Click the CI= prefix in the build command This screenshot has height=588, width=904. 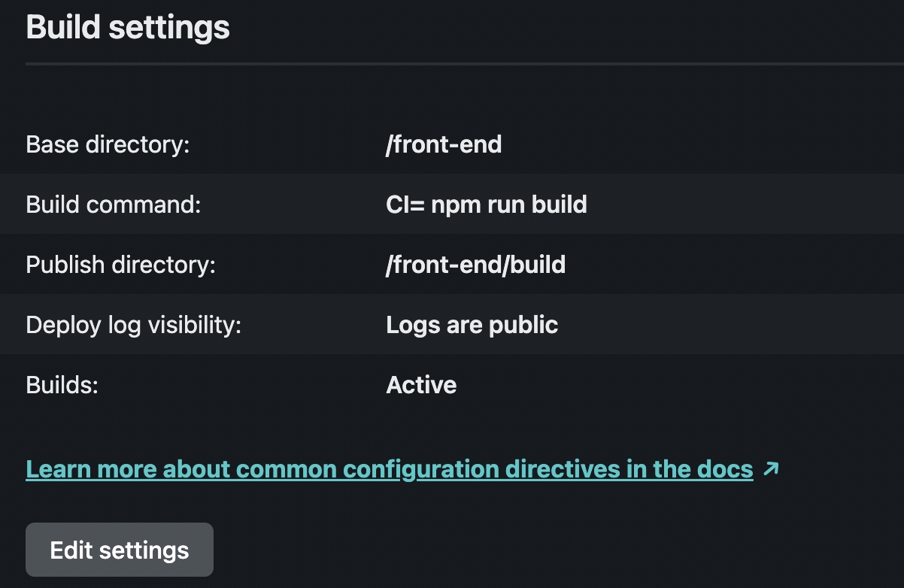405,204
